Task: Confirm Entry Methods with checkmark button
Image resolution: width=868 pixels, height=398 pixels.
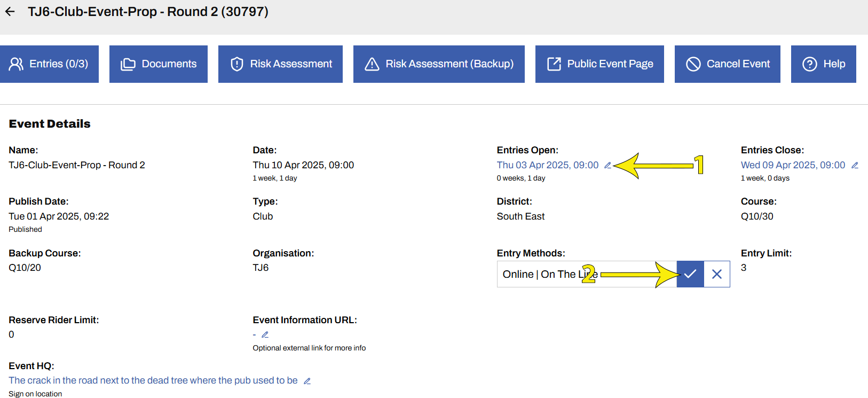Action: tap(690, 274)
